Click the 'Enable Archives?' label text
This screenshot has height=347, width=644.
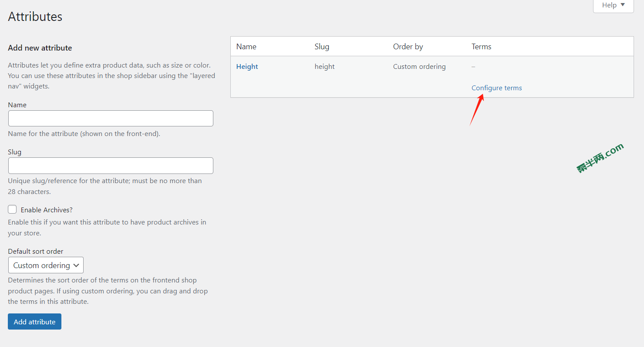47,210
